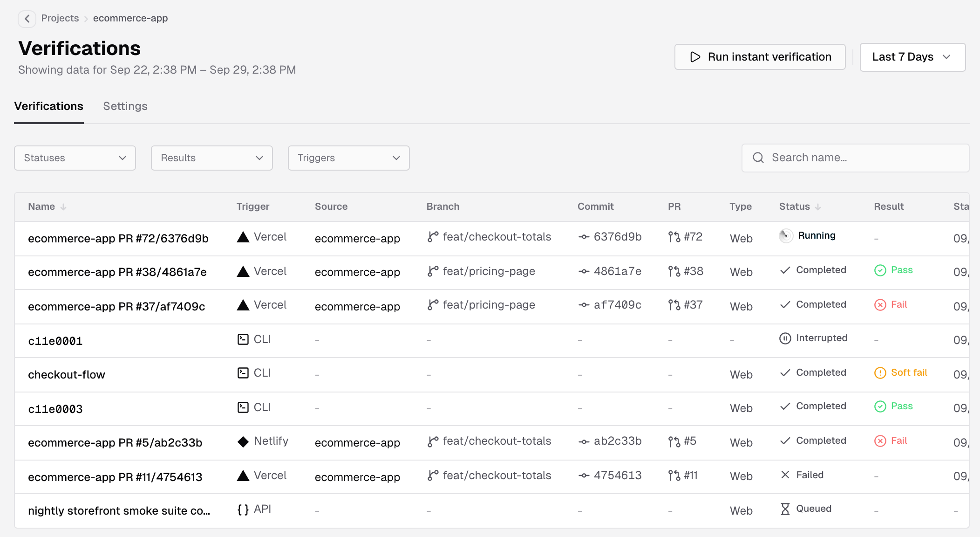
Task: Open the c11e0003 verification
Action: point(55,409)
